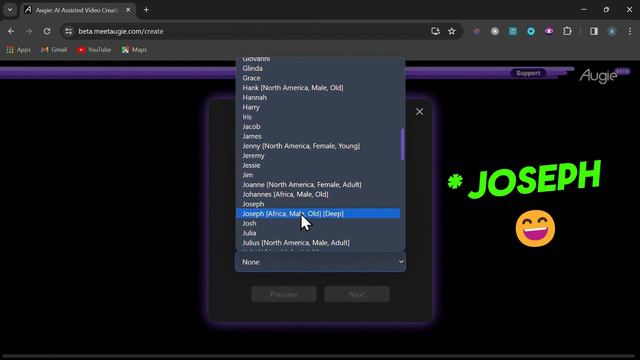Open the Apps bookmark shortcut

tap(18, 50)
